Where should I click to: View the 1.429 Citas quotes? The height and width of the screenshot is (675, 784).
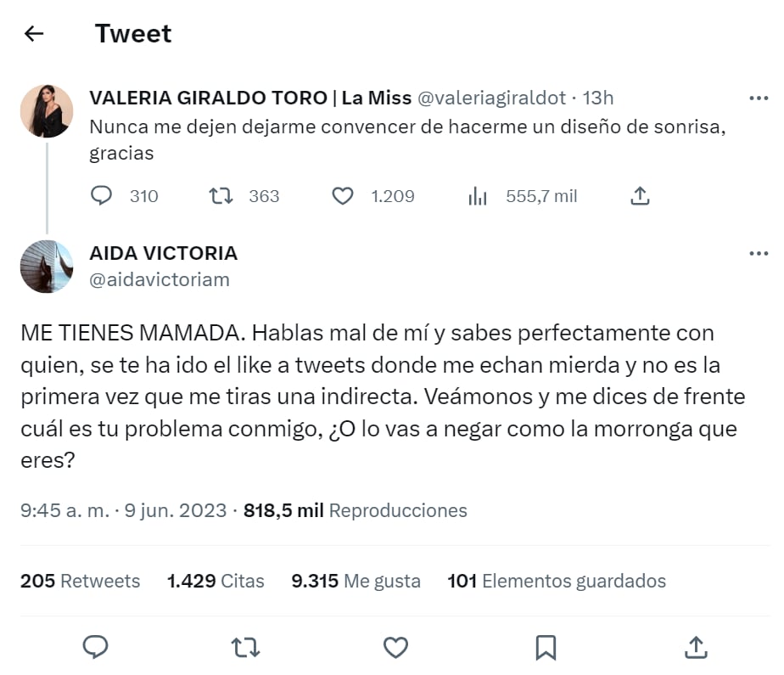tap(216, 581)
